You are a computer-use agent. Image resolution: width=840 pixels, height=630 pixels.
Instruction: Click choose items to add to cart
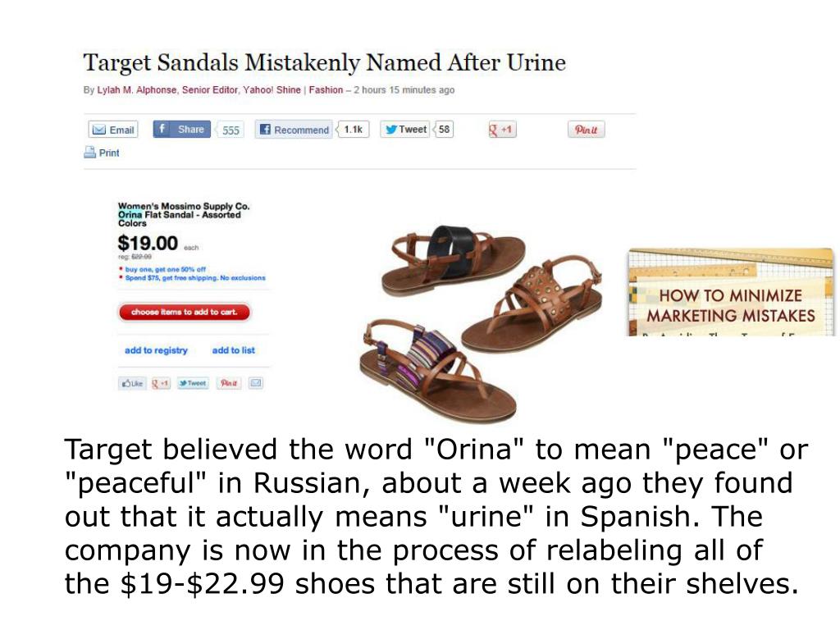185,312
